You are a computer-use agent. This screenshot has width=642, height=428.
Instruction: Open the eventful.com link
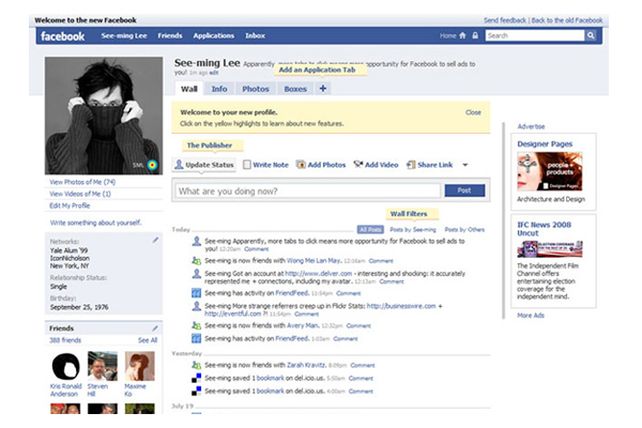pyautogui.click(x=233, y=314)
